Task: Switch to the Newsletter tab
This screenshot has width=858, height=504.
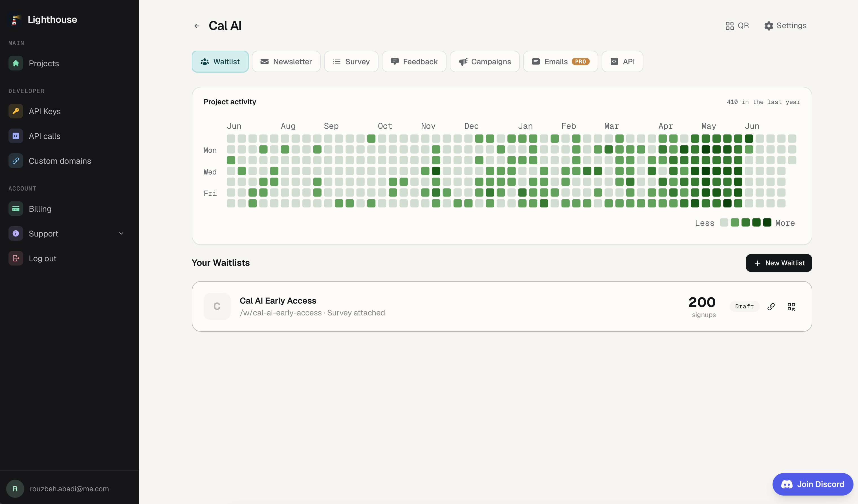Action: tap(286, 62)
